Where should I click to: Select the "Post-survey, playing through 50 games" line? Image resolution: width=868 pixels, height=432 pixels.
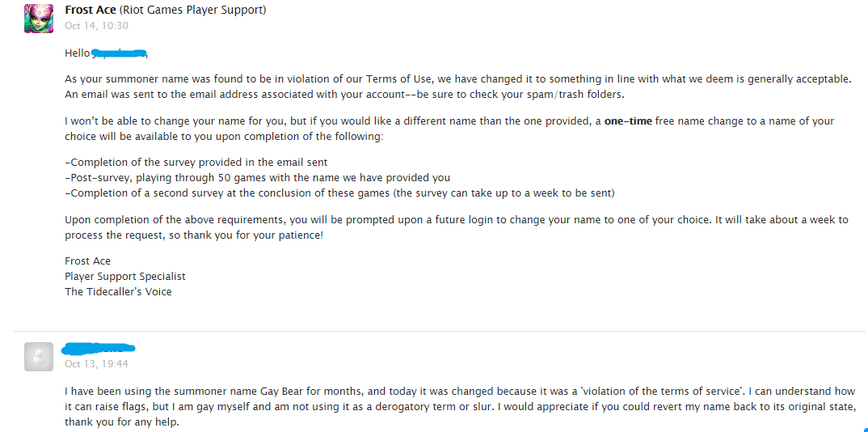tap(258, 178)
